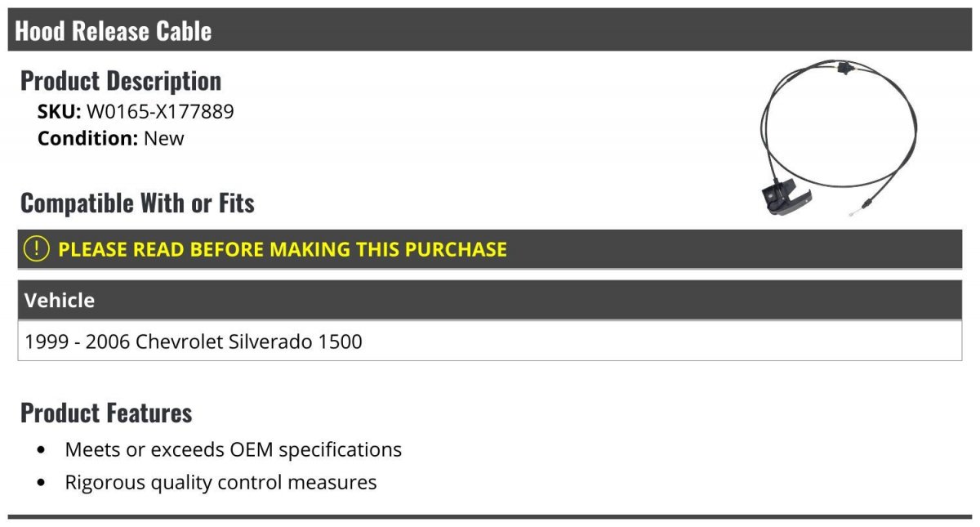Click the Compatible With or Fits heading
Screen dimensions: 980x527
point(137,203)
